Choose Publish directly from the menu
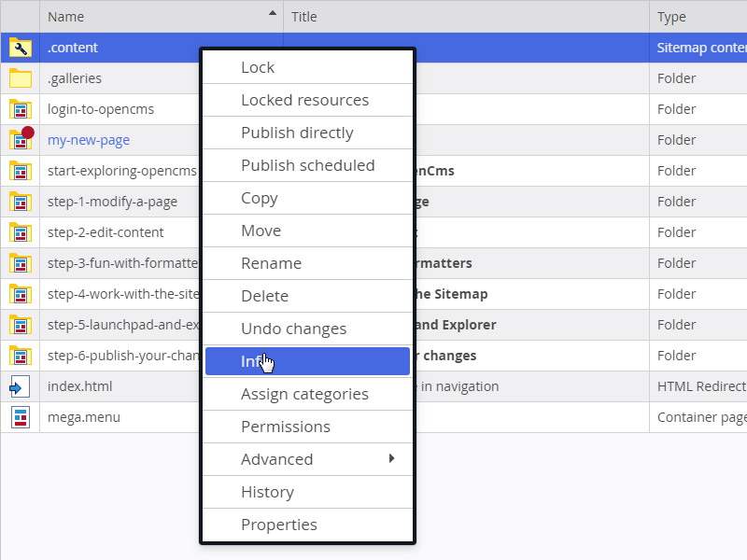This screenshot has width=747, height=560. point(307,133)
